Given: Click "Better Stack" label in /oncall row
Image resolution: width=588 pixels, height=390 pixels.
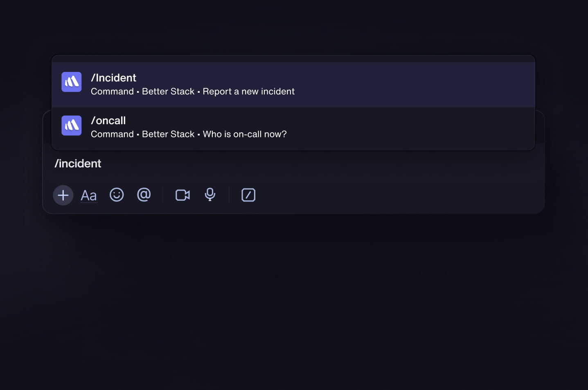Looking at the screenshot, I should click(x=168, y=134).
